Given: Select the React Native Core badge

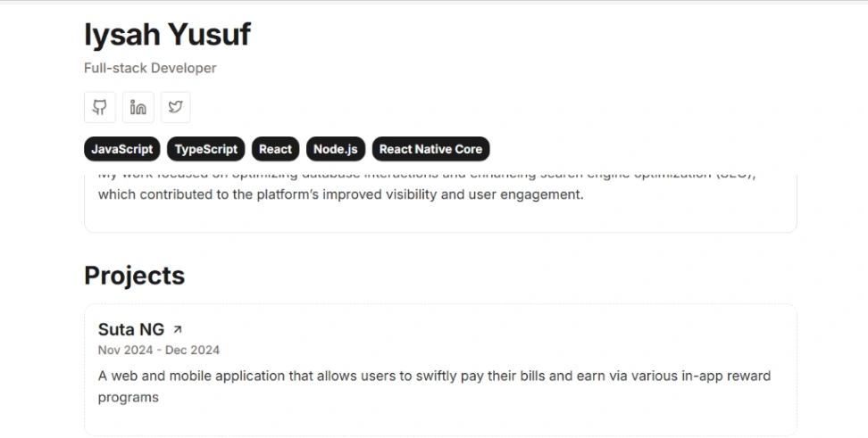Looking at the screenshot, I should tap(430, 149).
